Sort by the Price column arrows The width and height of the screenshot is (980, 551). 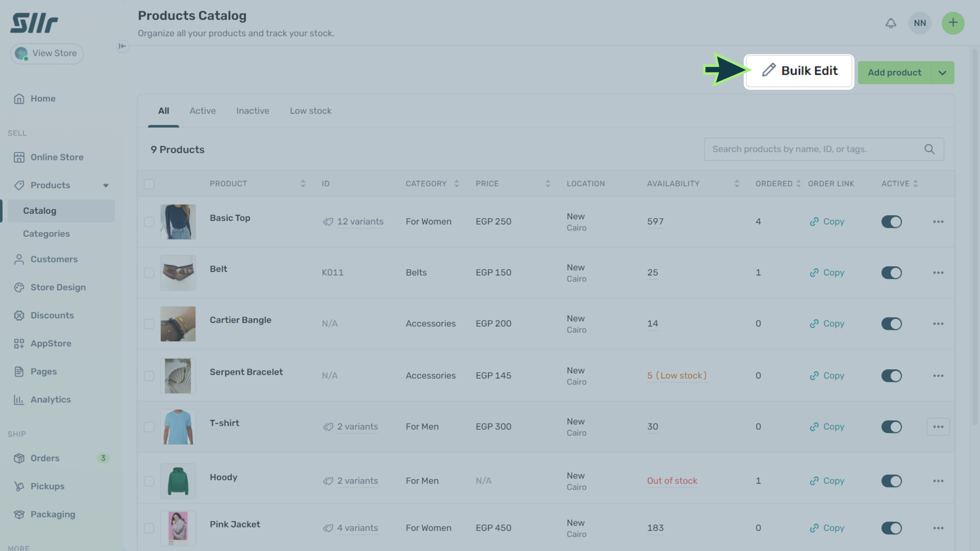[x=548, y=184]
